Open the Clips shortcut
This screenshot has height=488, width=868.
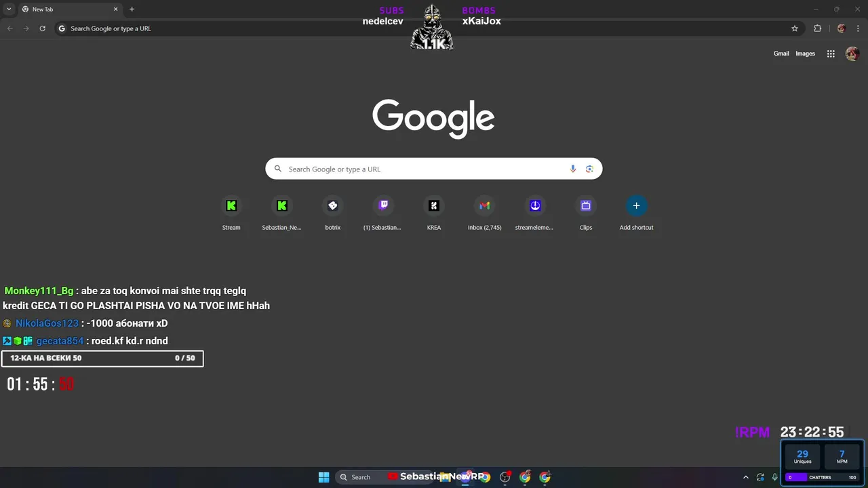click(586, 213)
